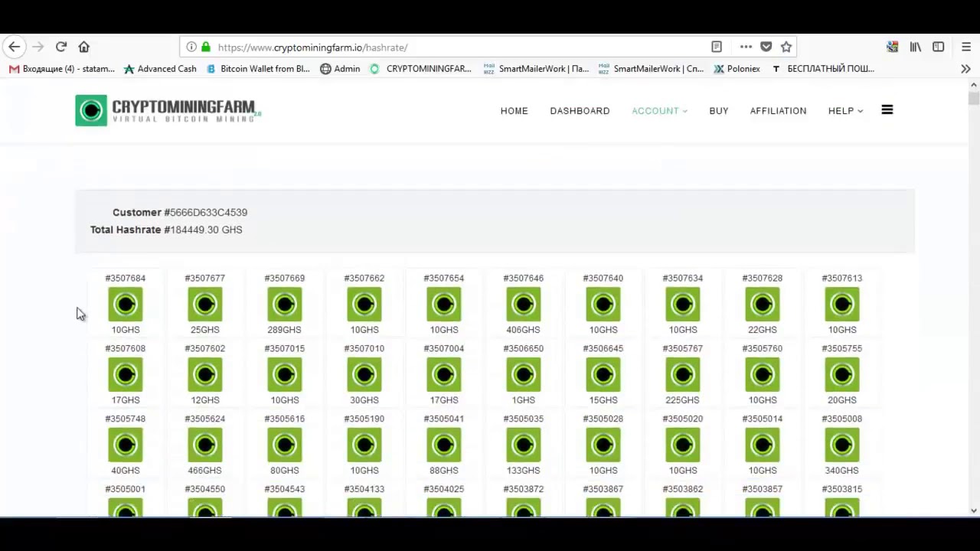
Task: Select miner icon #3505041 with 88GHS
Action: [x=444, y=445]
